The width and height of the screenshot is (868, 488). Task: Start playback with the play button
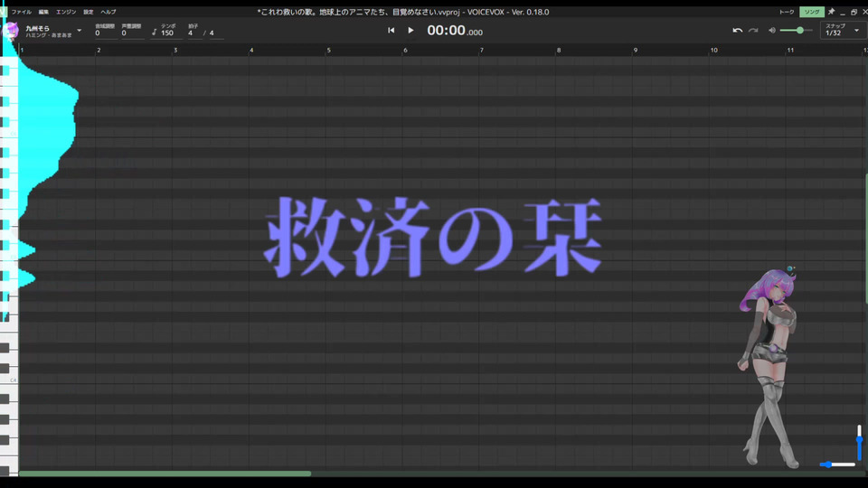pos(410,31)
